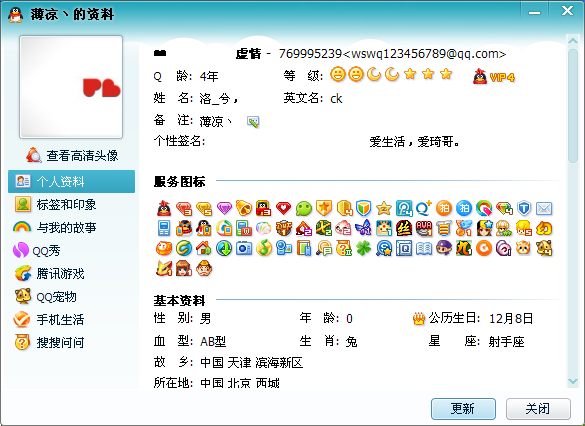The image size is (585, 426).
Task: Click the green music note QQ Music icon
Action: (x=264, y=248)
